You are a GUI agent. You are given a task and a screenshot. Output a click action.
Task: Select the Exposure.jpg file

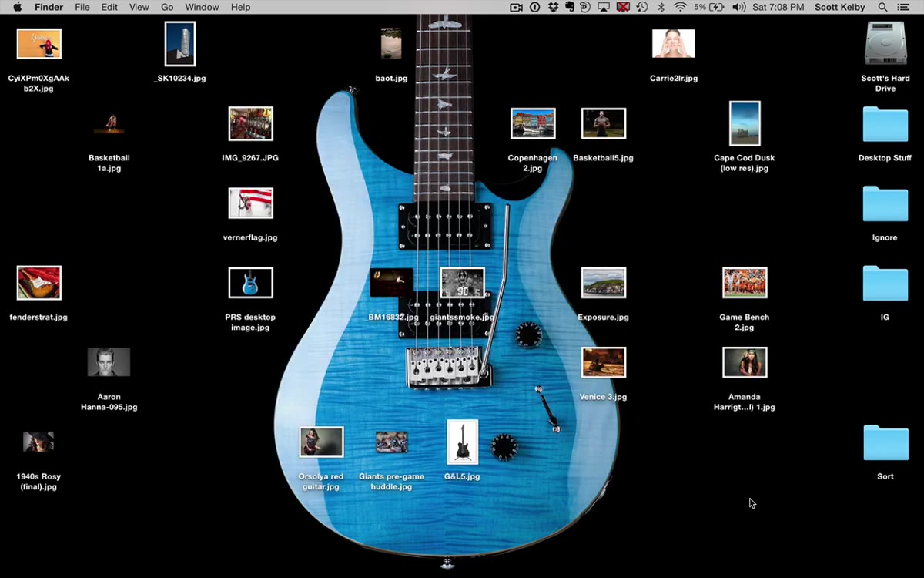[604, 283]
